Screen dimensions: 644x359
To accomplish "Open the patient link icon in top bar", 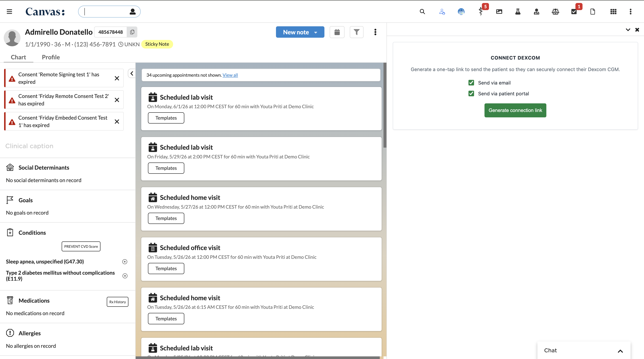I will (x=442, y=12).
